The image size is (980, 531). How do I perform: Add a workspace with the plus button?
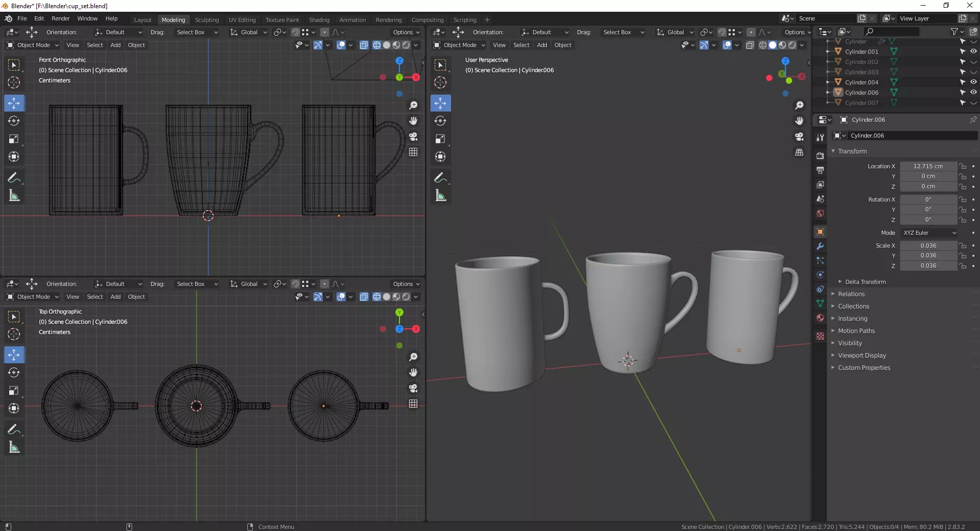point(487,20)
